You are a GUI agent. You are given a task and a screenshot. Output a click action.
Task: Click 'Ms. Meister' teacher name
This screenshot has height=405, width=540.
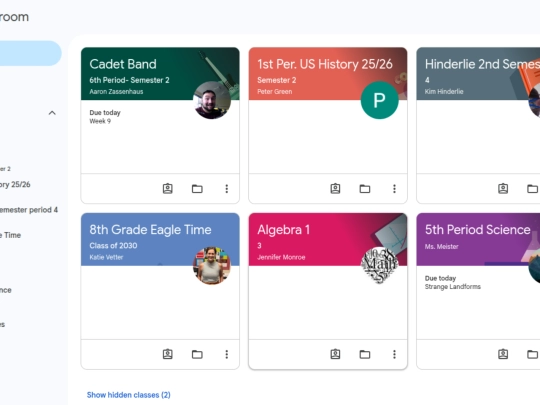point(442,247)
